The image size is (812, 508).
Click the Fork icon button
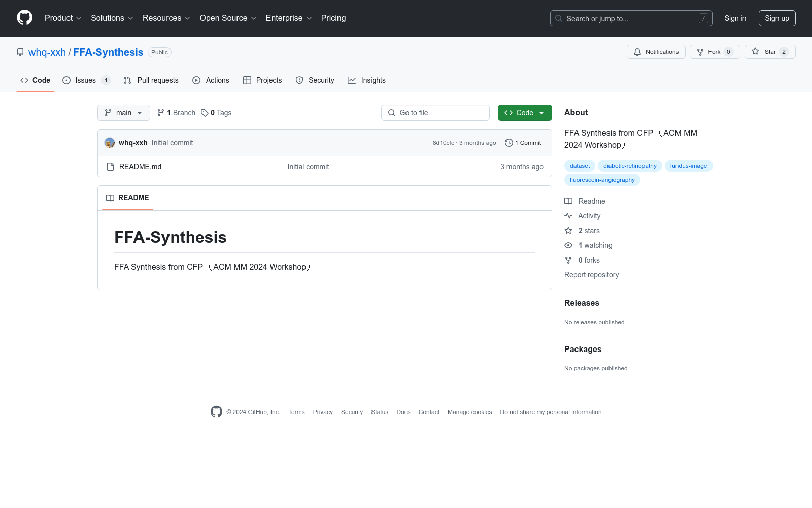(700, 52)
